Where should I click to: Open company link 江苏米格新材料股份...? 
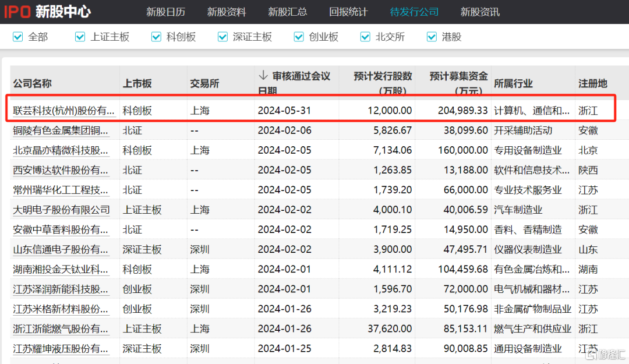click(x=61, y=309)
